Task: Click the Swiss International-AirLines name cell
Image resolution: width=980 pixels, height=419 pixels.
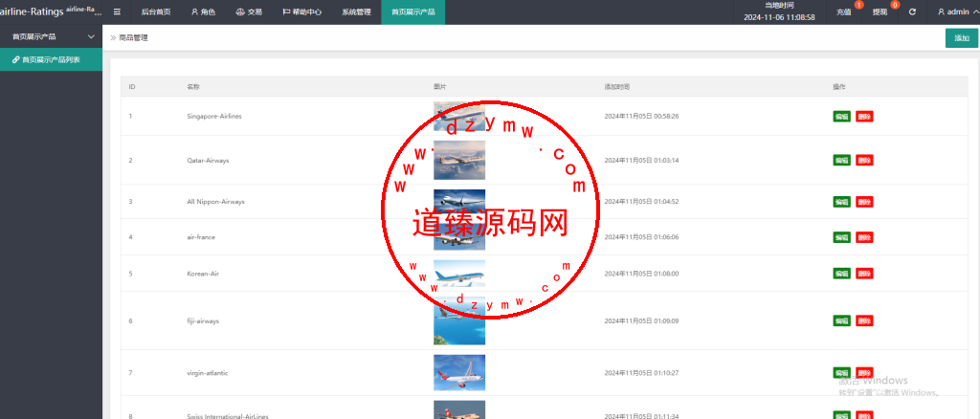Action: [x=228, y=416]
